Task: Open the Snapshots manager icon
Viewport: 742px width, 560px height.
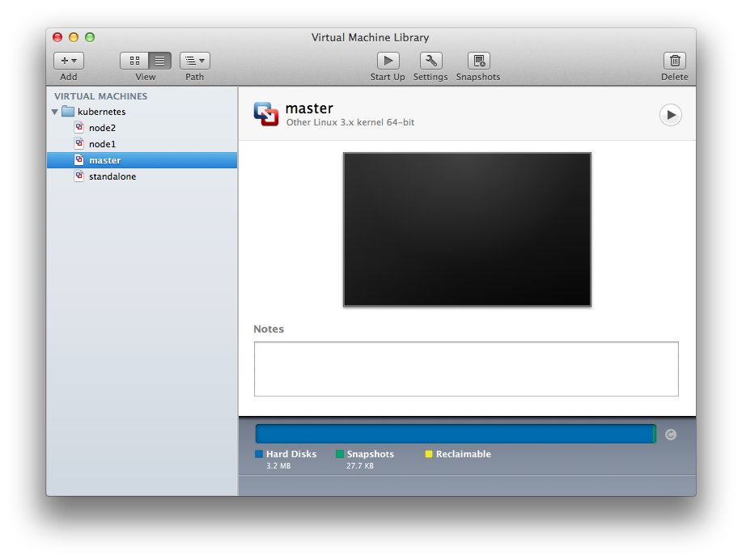Action: (478, 61)
